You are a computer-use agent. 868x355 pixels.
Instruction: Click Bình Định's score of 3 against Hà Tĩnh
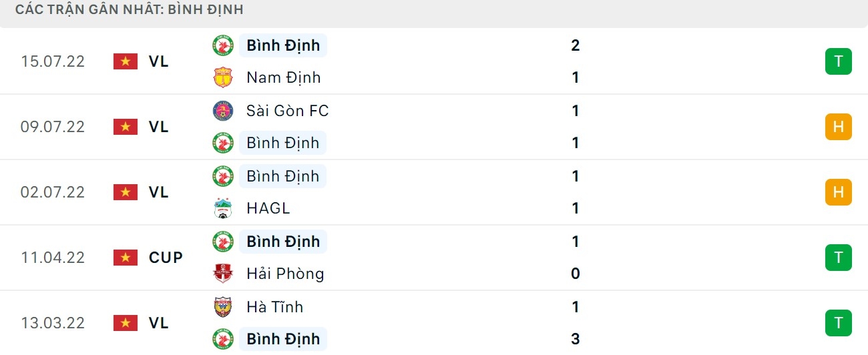[x=576, y=339]
